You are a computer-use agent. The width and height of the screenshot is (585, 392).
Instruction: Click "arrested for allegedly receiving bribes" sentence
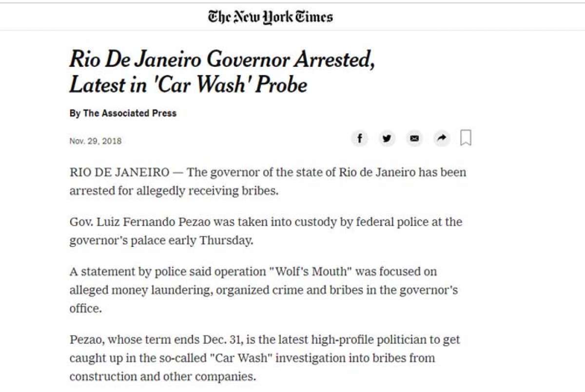click(x=174, y=190)
